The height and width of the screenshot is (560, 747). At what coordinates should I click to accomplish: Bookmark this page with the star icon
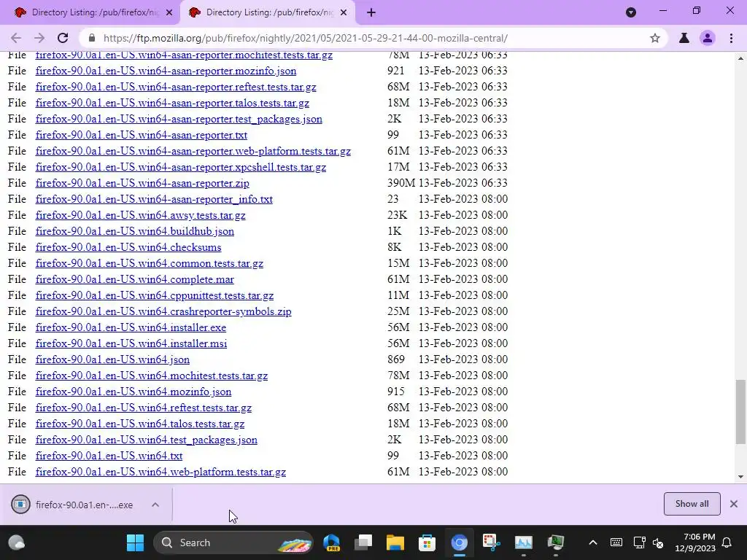(655, 38)
